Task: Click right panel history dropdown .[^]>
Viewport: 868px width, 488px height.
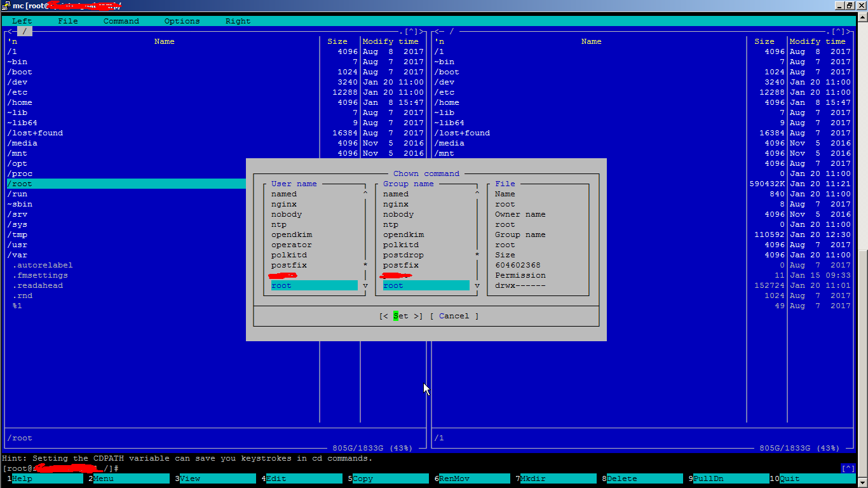Action: (838, 31)
